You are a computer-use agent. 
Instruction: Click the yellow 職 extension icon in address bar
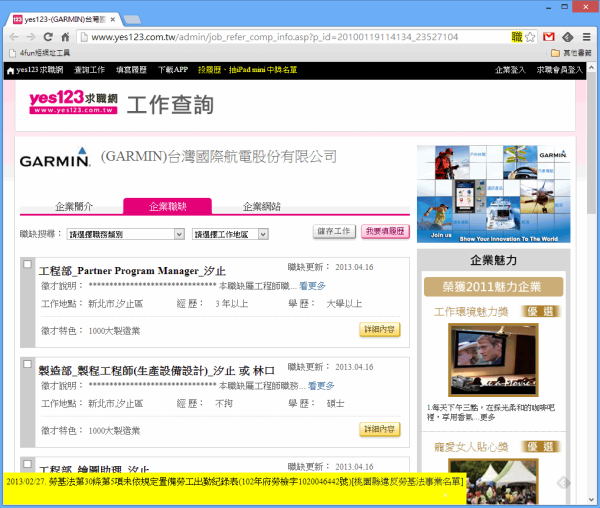click(517, 37)
